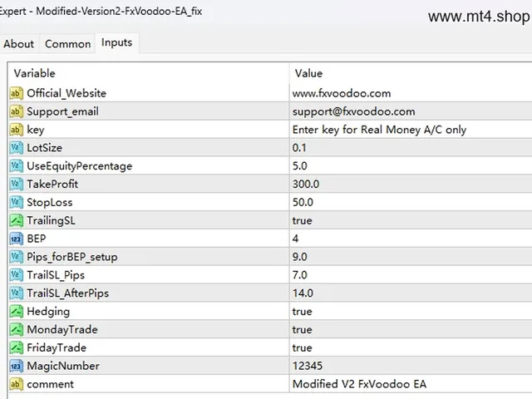Click the double icon beside StopLoss
The width and height of the screenshot is (532, 399).
point(17,202)
